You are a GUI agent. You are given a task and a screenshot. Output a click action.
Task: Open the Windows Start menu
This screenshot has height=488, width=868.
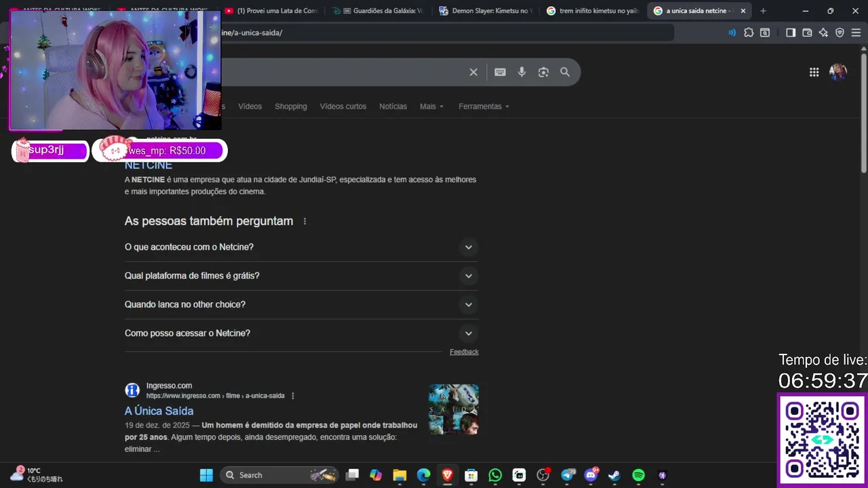(x=206, y=475)
